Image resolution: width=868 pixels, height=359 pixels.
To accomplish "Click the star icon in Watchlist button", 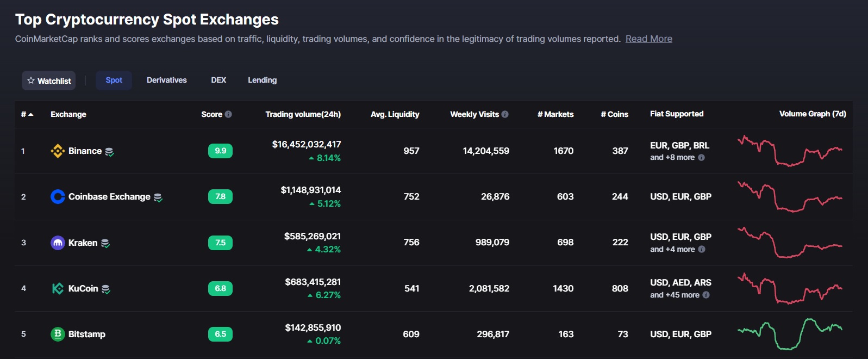I will [x=31, y=81].
